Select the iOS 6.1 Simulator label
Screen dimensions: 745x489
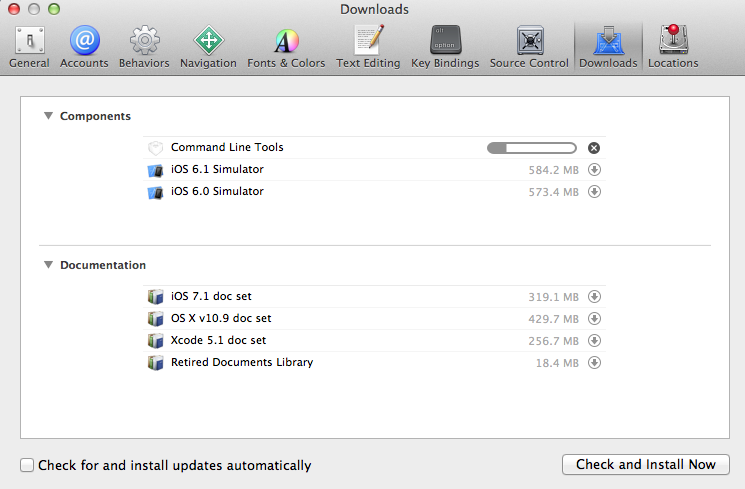pos(217,169)
